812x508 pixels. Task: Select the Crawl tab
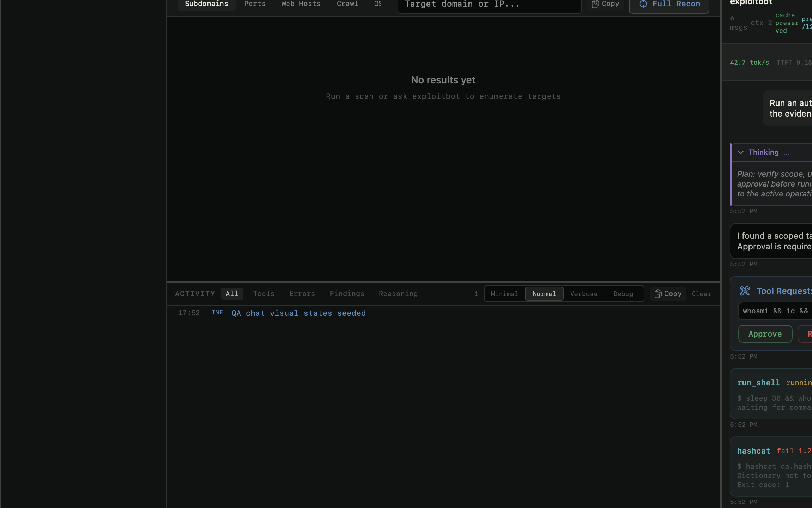pyautogui.click(x=347, y=4)
